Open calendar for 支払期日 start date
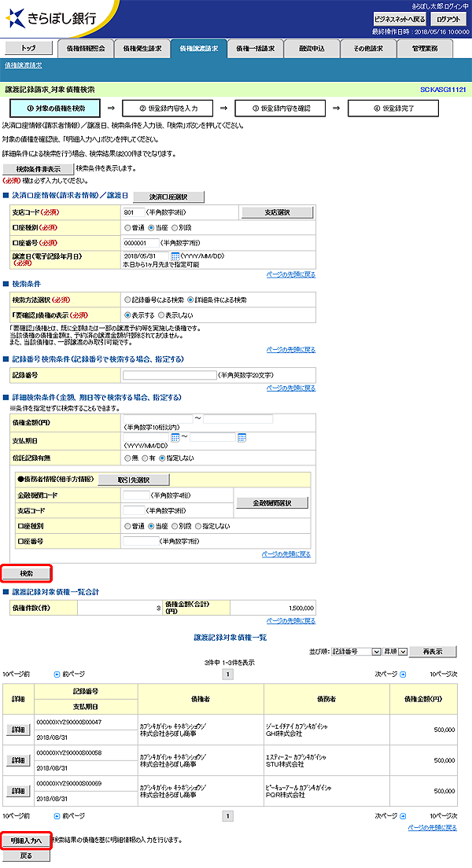Viewport: 472px width, 868px height. (175, 438)
